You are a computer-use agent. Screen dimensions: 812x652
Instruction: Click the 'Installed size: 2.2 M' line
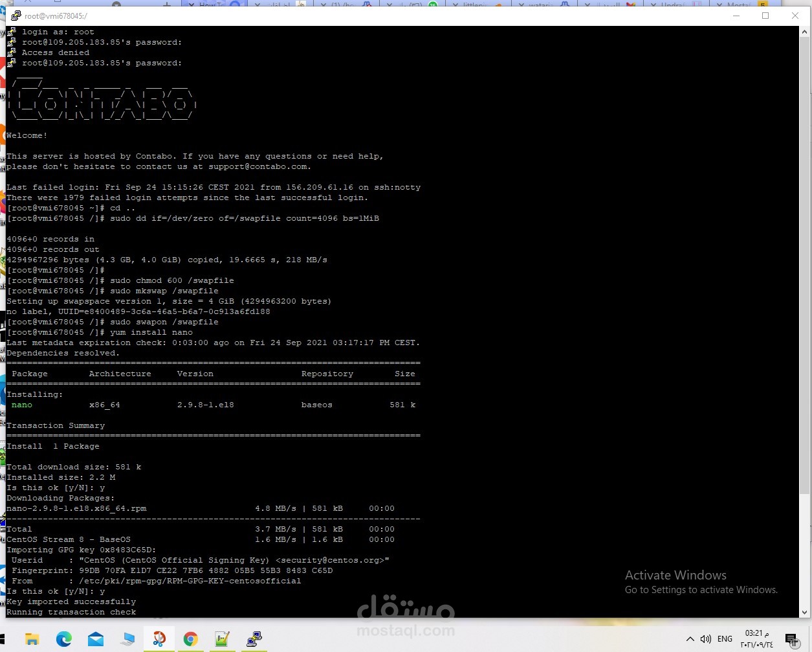tap(61, 477)
